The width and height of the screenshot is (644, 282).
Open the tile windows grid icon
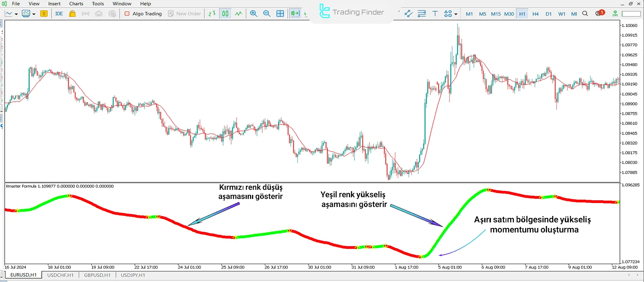pyautogui.click(x=280, y=13)
